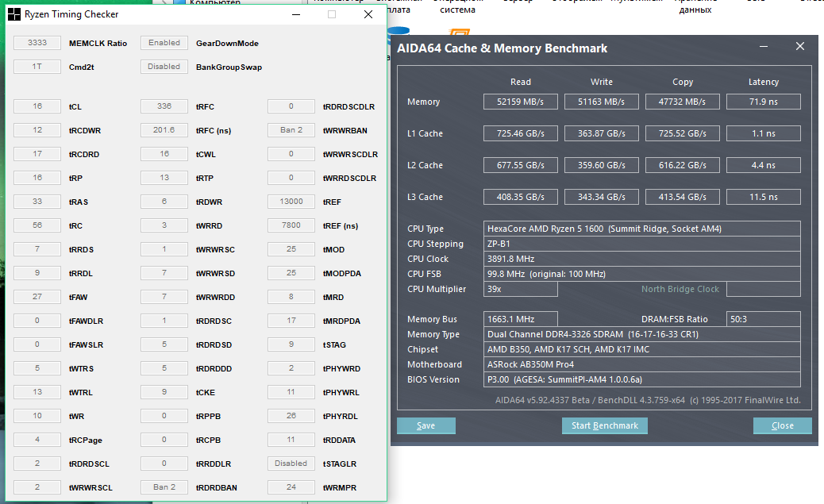Click the Memory Latency result box
The image size is (824, 504).
point(763,102)
